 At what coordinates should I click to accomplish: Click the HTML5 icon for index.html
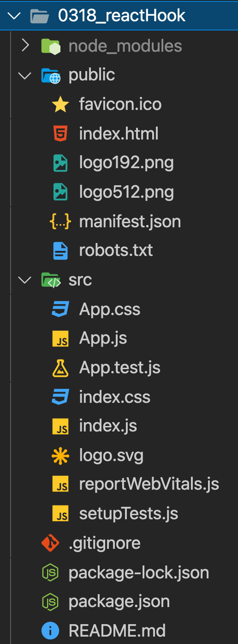point(60,134)
